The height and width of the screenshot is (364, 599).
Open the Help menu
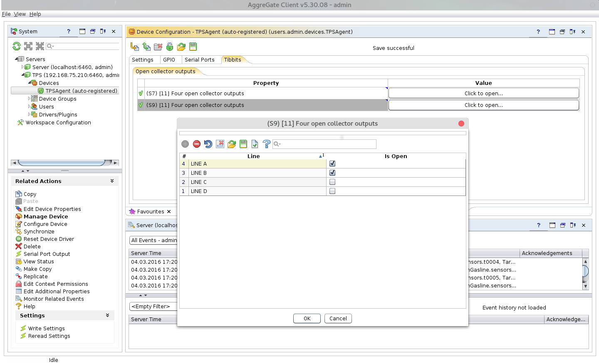point(35,14)
